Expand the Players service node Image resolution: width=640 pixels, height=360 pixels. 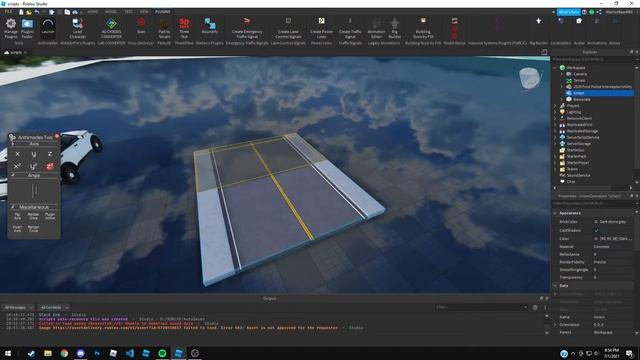tap(555, 106)
